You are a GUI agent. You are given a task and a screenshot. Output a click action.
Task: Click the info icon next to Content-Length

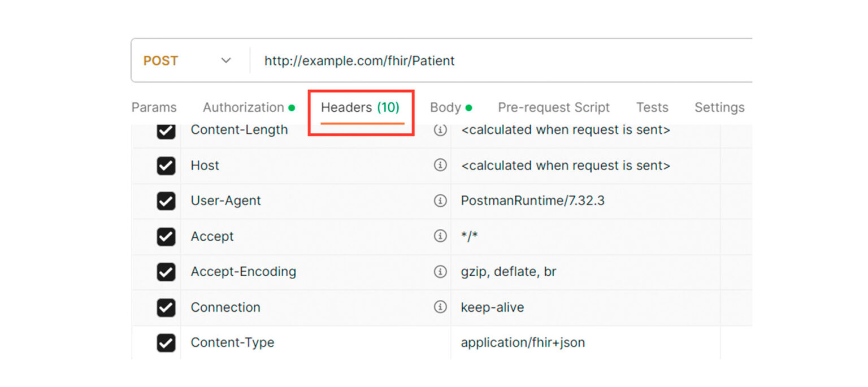440,130
